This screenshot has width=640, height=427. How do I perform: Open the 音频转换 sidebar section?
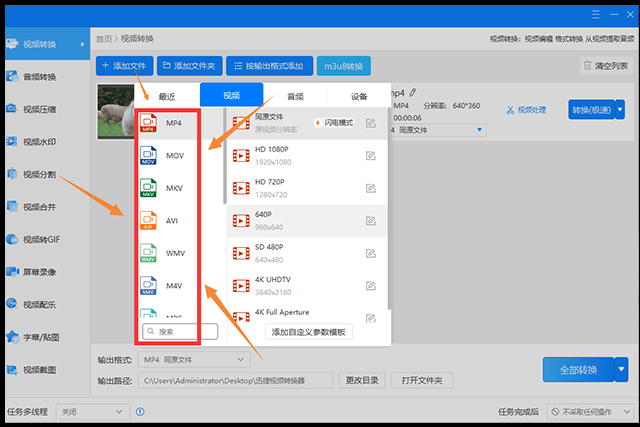tap(47, 77)
